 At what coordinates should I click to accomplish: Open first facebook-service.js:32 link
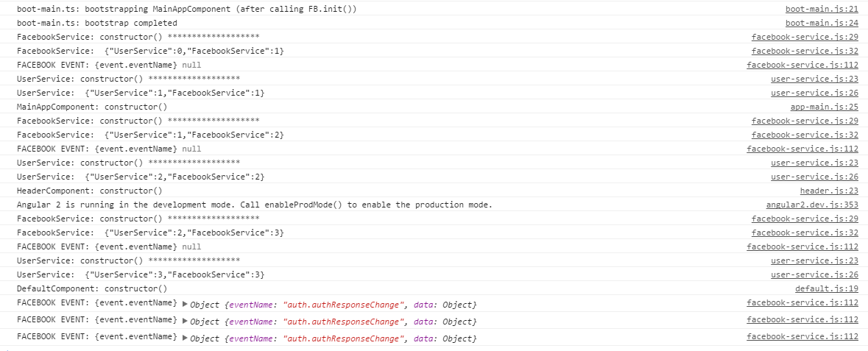click(805, 51)
